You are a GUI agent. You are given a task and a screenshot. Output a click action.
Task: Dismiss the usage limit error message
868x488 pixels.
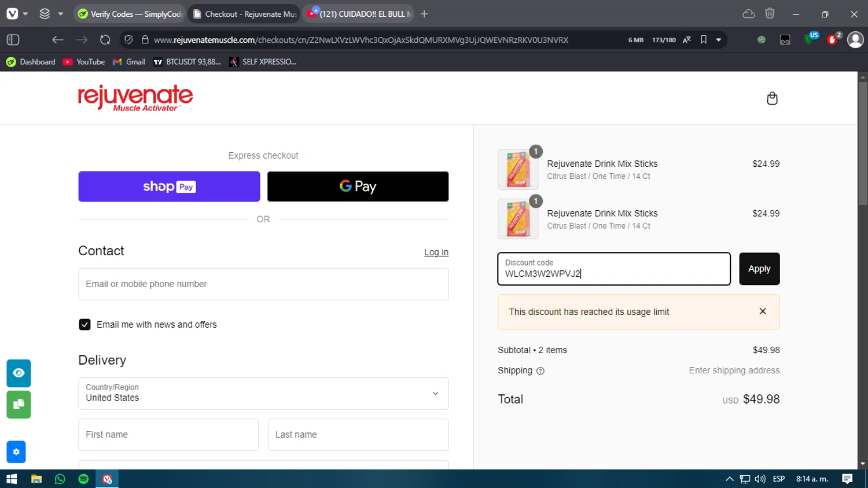coord(763,311)
